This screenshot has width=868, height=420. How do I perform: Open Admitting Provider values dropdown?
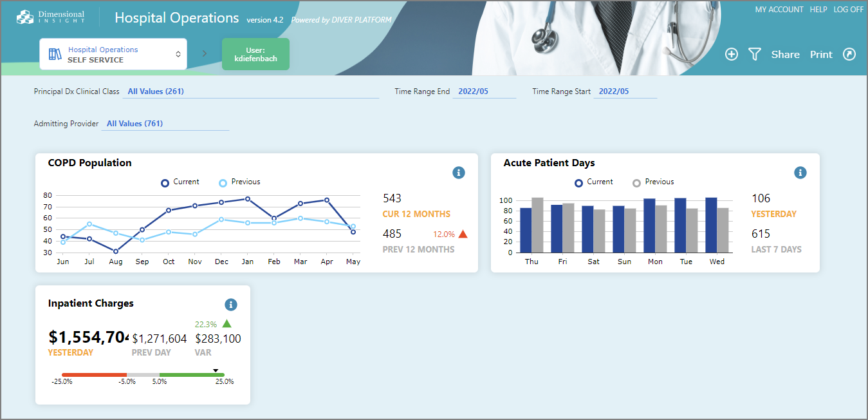click(164, 124)
